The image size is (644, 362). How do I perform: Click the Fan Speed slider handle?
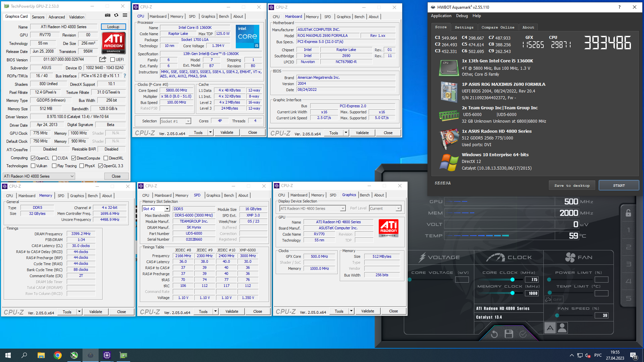tap(557, 315)
